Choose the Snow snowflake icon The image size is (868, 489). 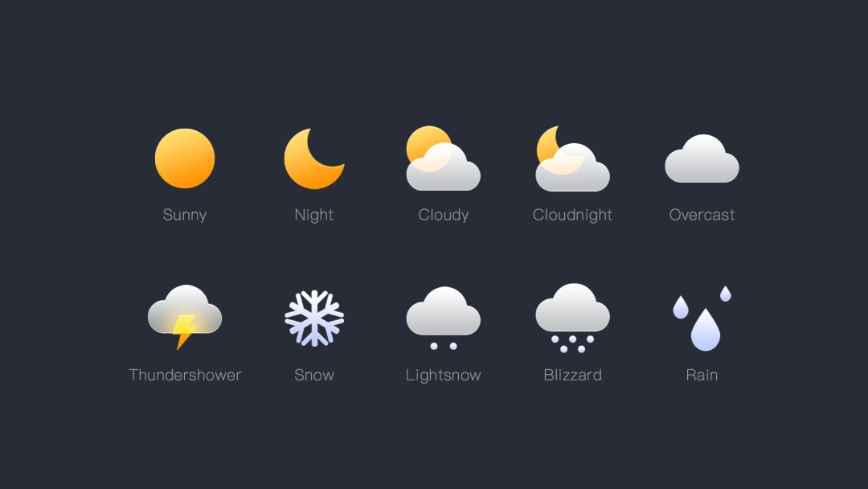tap(314, 318)
